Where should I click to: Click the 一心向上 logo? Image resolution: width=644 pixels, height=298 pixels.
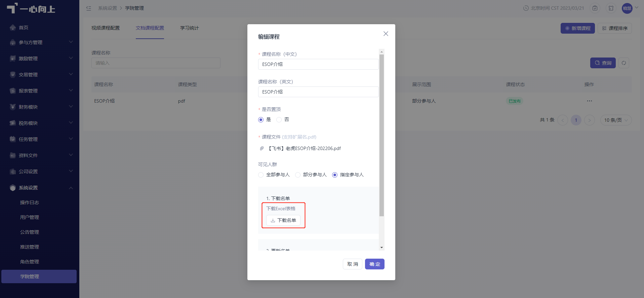[31, 8]
